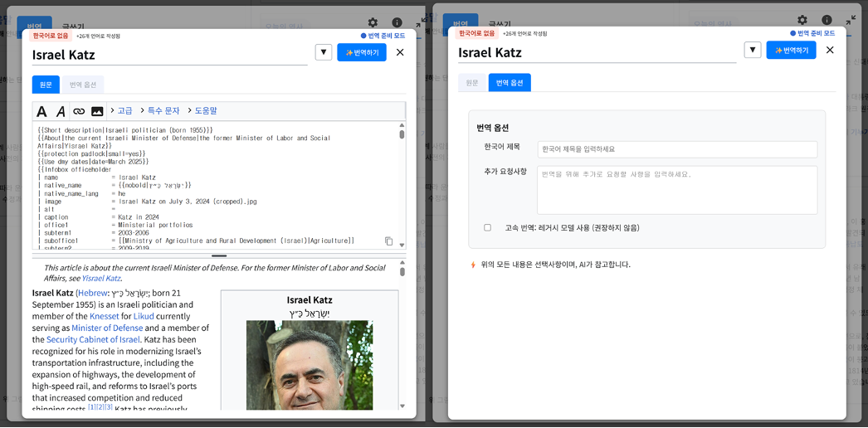This screenshot has width=868, height=428.
Task: Click wikitext line 'Use dmy dates|date=March 2025'
Action: tap(93, 161)
